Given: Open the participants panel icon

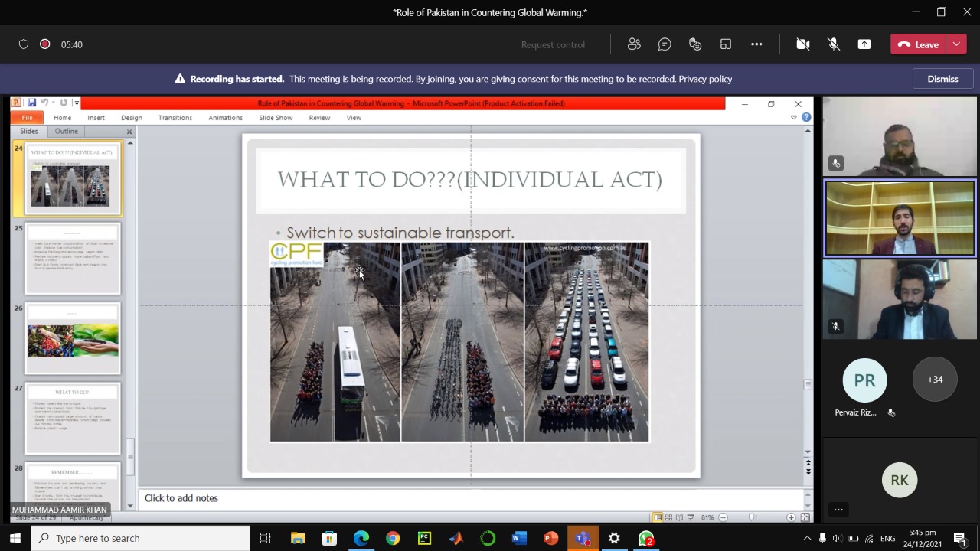Looking at the screenshot, I should tap(634, 44).
